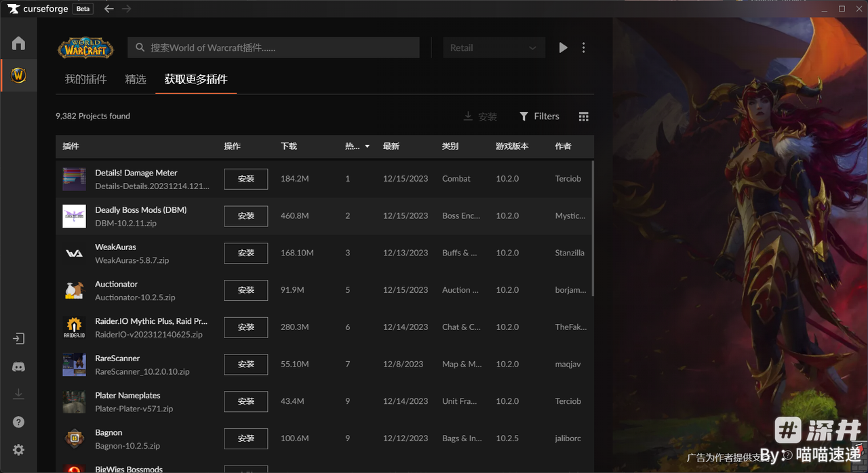Click Combat category in Details row

[456, 179]
